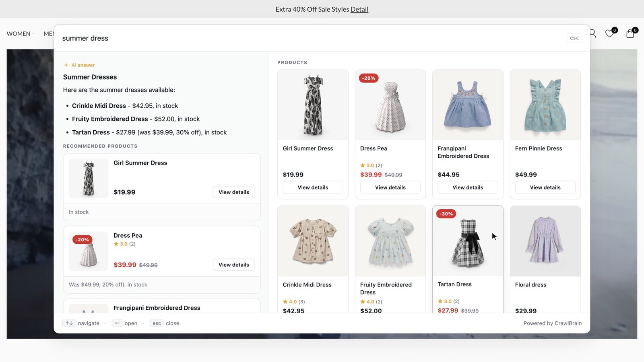Click the Tartan Dress line in AI answer

[x=149, y=132]
